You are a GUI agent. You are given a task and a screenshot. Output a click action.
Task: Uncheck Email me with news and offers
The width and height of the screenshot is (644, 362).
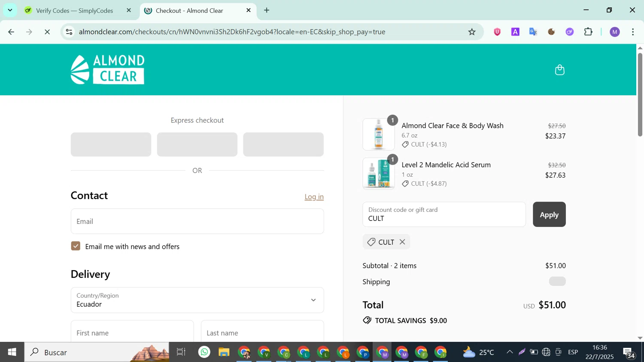point(76,246)
